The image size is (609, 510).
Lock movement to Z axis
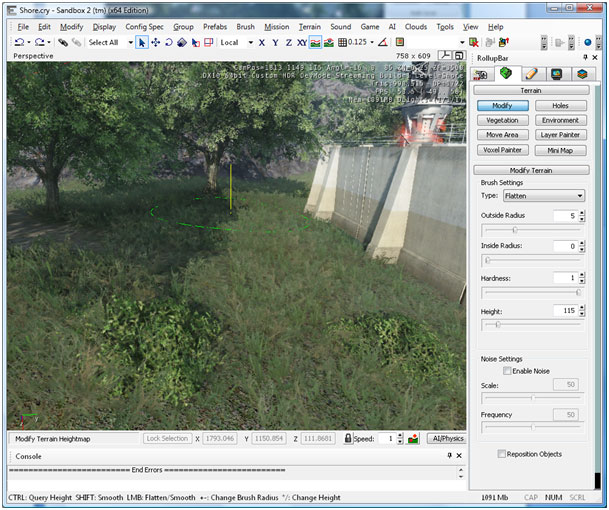click(x=289, y=42)
